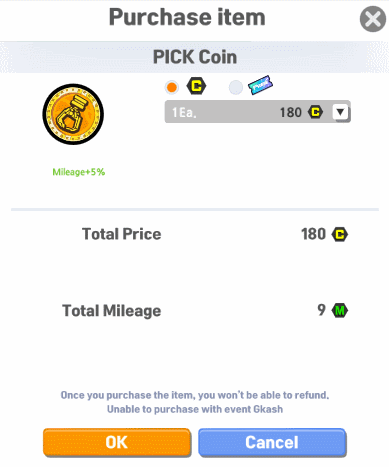Click the Mileage+5% green label
This screenshot has height=467, width=389.
[x=79, y=172]
